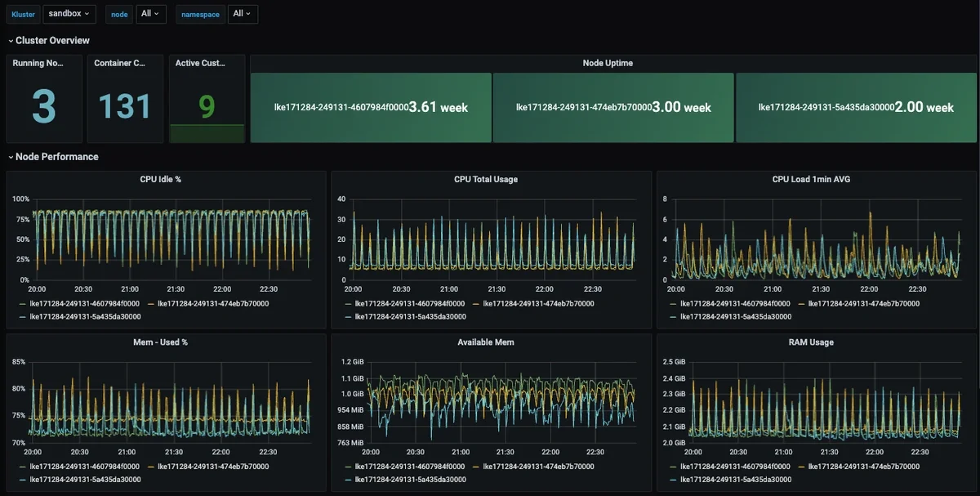Open the node All dropdown
980x496 pixels.
[152, 14]
